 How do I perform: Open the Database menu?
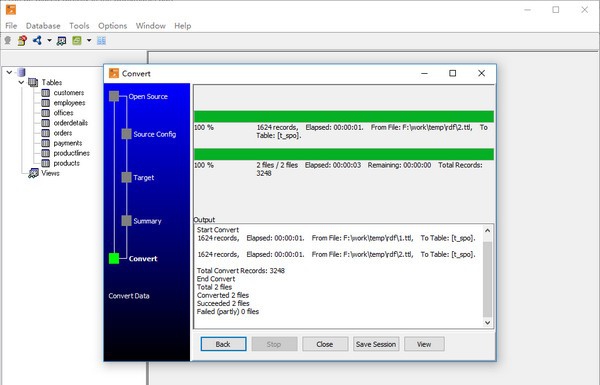coord(43,26)
